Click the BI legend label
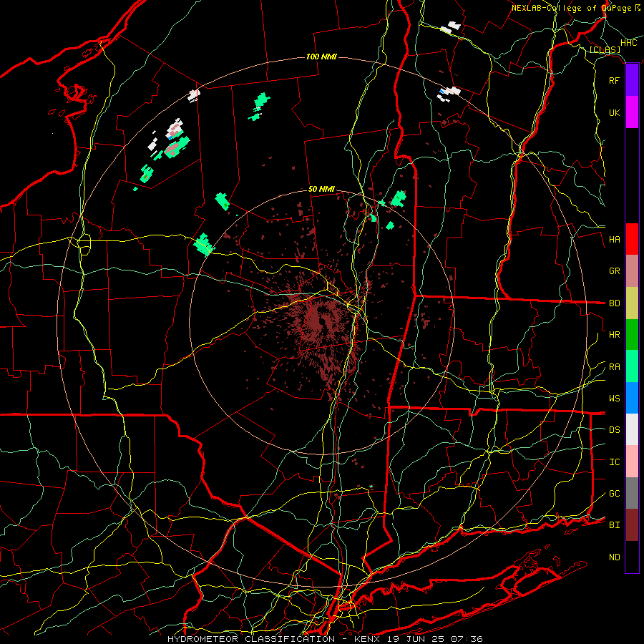This screenshot has height=644, width=644. coord(614,525)
